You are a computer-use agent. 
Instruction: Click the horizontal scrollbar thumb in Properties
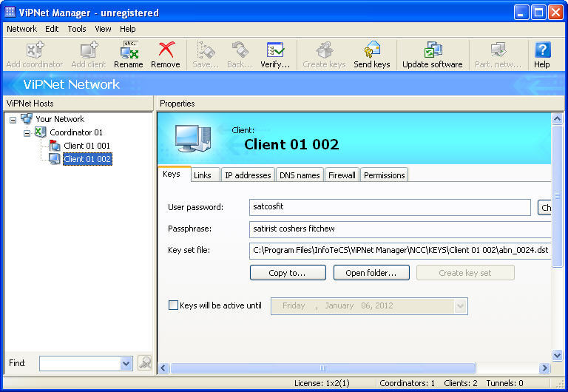(322, 368)
